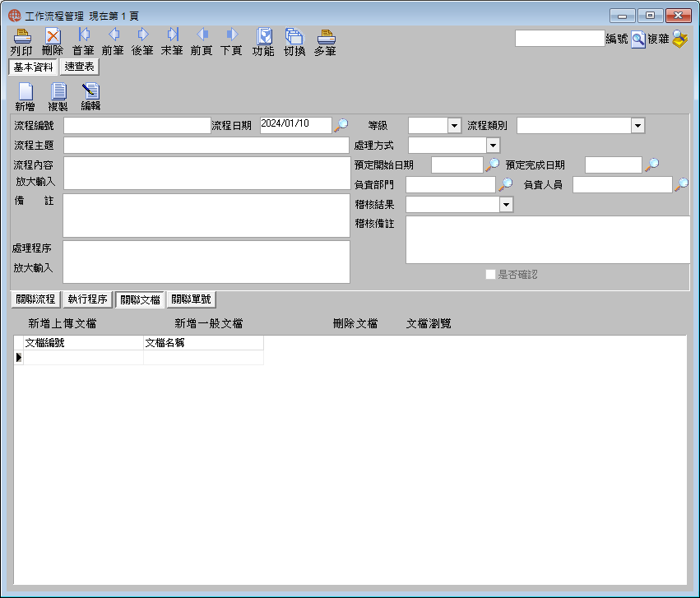The image size is (700, 598).
Task: Click the 處理程序 text area
Action: click(206, 262)
